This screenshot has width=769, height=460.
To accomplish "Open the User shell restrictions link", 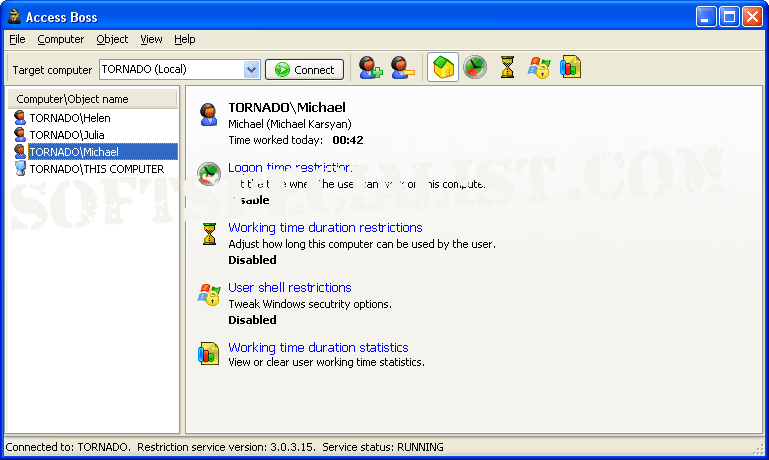I will pyautogui.click(x=290, y=287).
